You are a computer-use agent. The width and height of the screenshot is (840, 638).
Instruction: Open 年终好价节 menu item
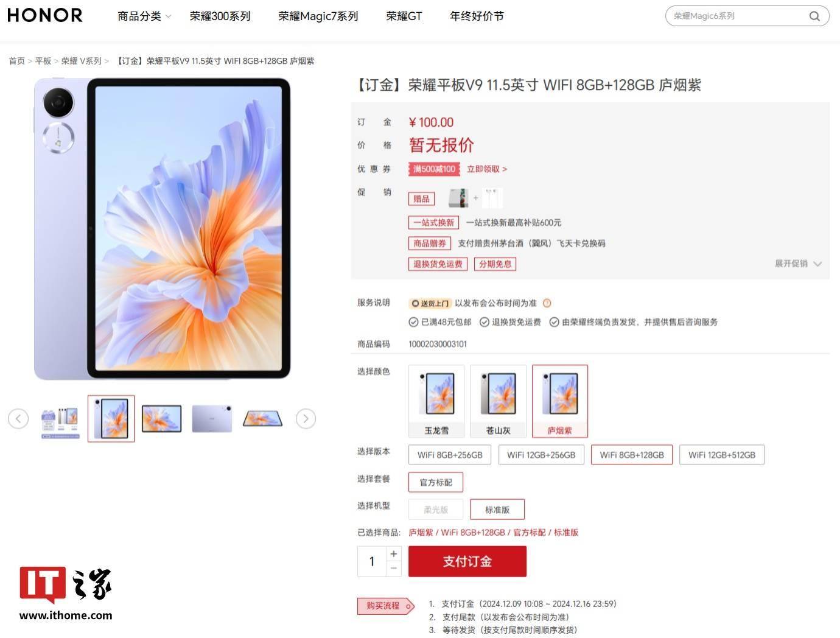(x=477, y=16)
